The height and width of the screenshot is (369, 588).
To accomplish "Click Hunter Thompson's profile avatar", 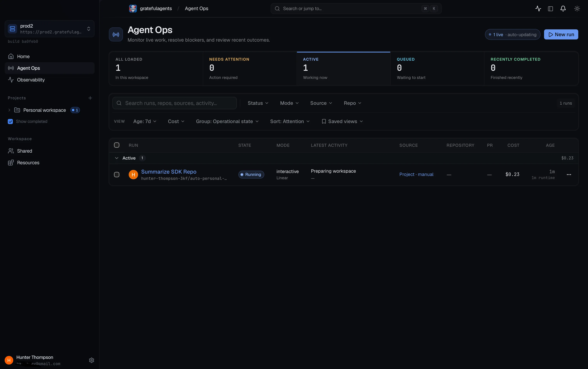I will pos(9,360).
